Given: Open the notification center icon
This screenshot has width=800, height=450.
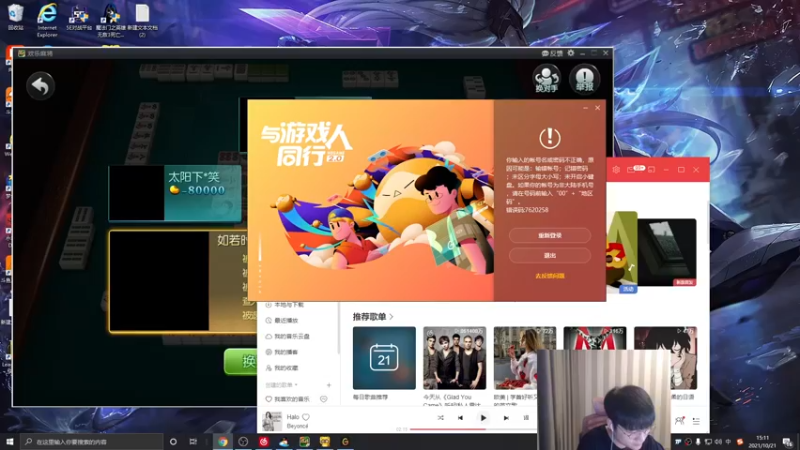Looking at the screenshot, I should pyautogui.click(x=788, y=442).
